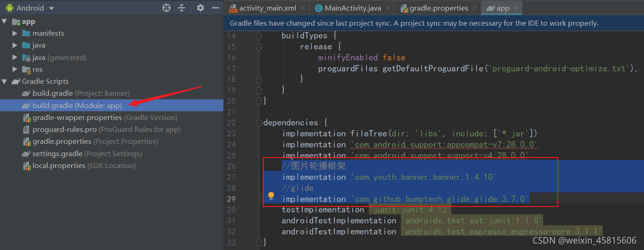
Task: Open project panel settings gear
Action: tap(200, 8)
